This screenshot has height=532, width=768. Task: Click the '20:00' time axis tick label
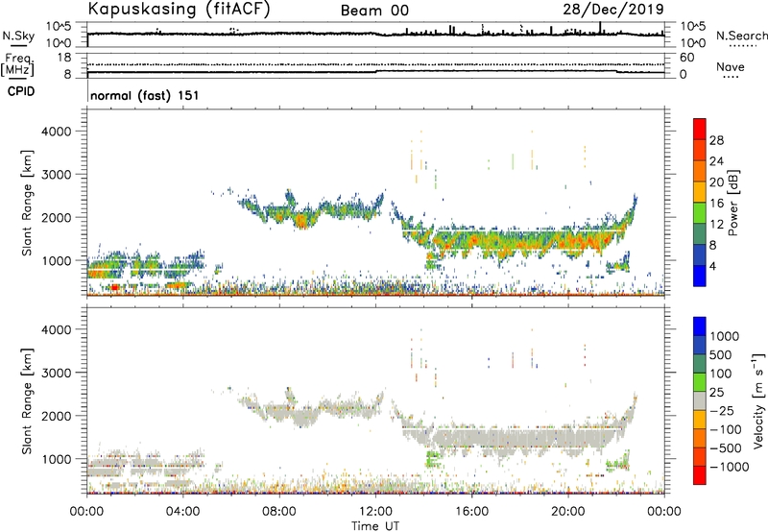(568, 512)
